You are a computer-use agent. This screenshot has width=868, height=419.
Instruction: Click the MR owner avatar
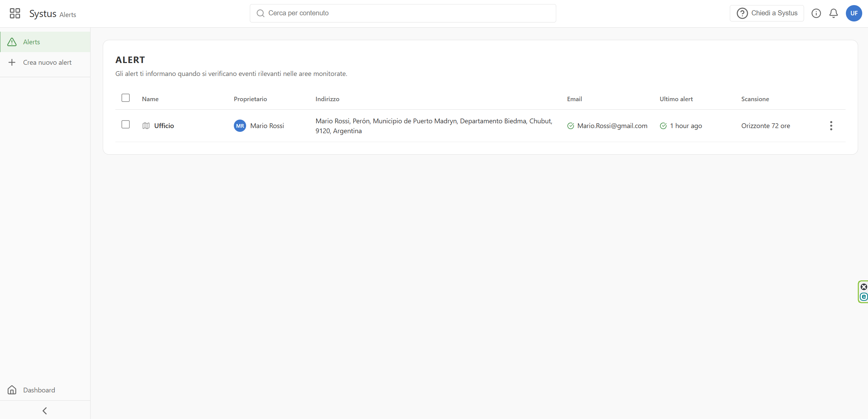[240, 126]
